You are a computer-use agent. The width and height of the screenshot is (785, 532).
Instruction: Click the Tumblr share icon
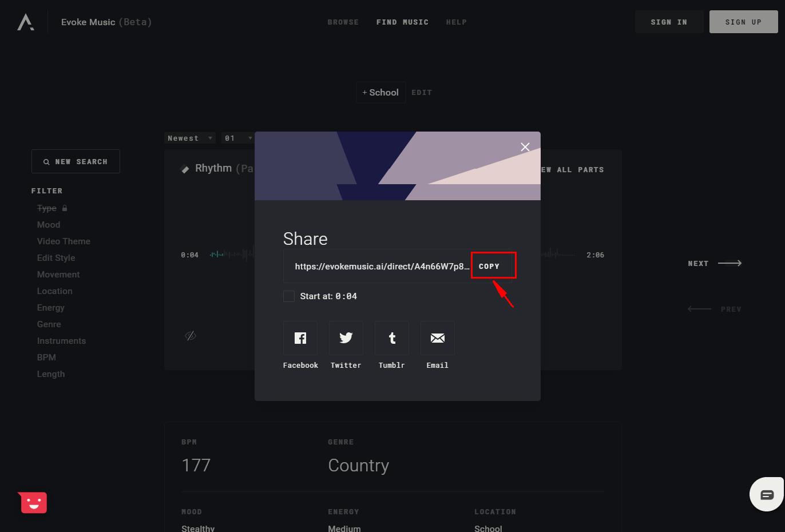(x=392, y=338)
